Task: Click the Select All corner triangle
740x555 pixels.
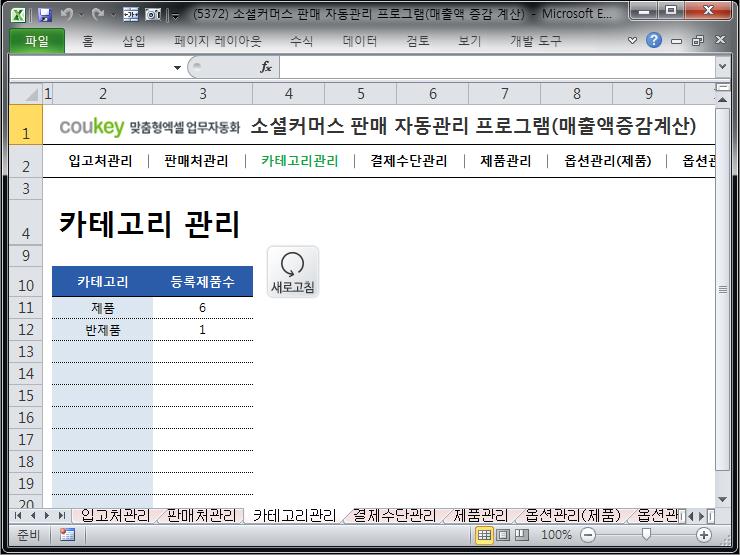Action: [26, 93]
